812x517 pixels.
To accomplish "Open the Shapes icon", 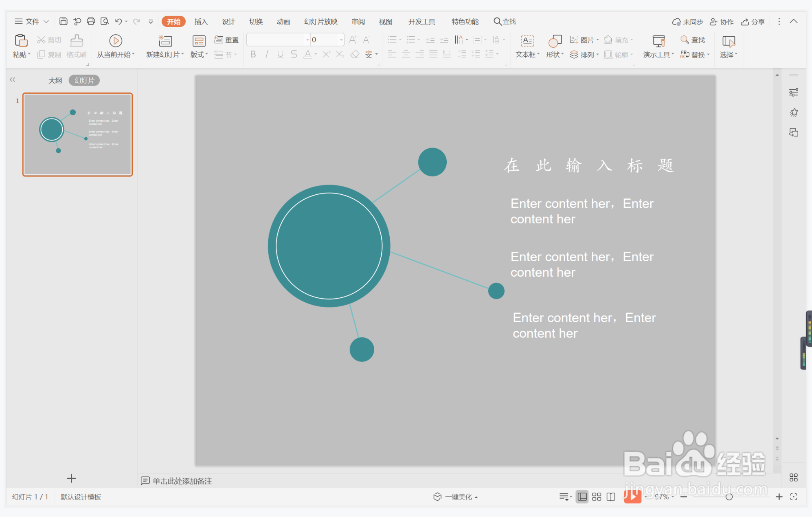I will tap(555, 41).
